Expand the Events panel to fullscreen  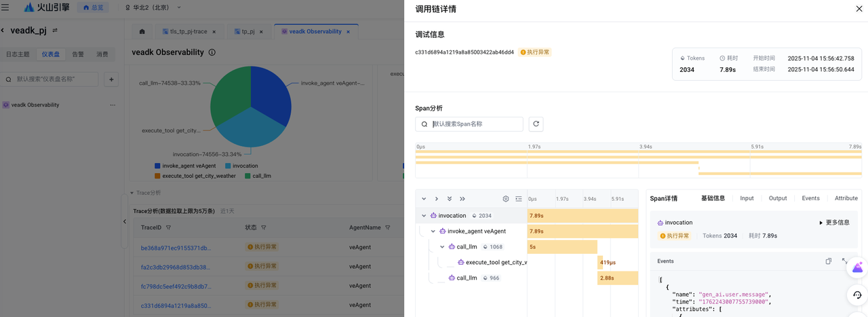(844, 261)
